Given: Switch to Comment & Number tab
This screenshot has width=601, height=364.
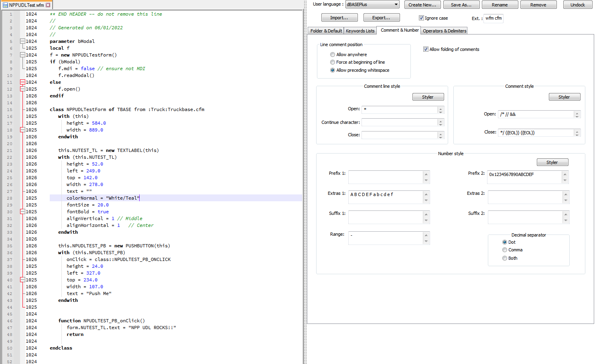Looking at the screenshot, I should (400, 30).
